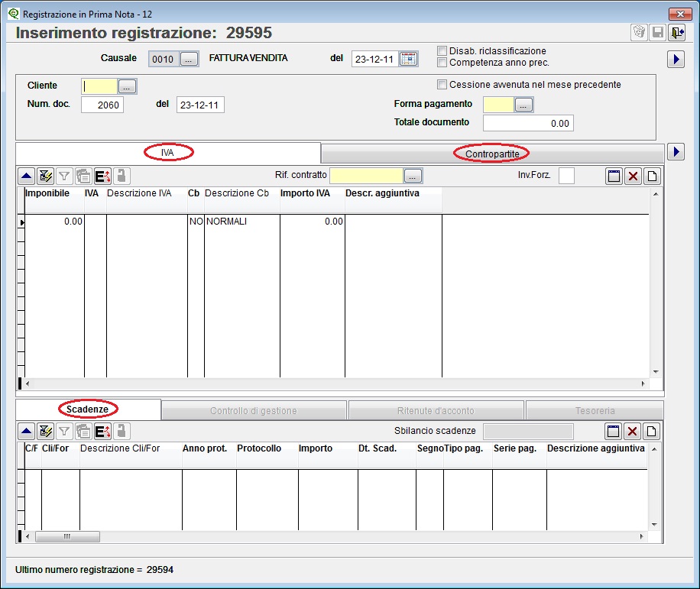Expand blue arrow next to Contropartite tab
700x589 pixels.
pos(676,152)
